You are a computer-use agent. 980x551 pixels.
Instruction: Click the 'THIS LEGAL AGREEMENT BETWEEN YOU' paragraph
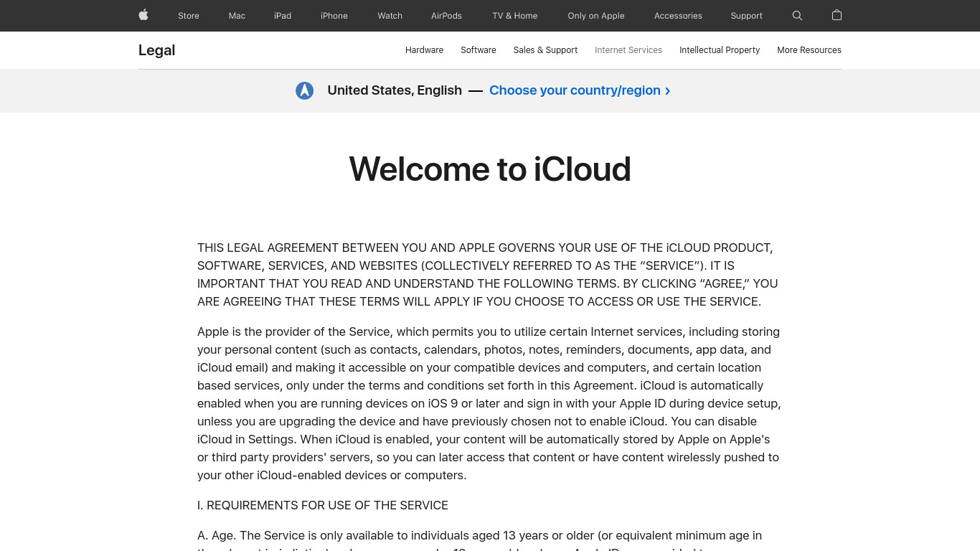click(490, 275)
